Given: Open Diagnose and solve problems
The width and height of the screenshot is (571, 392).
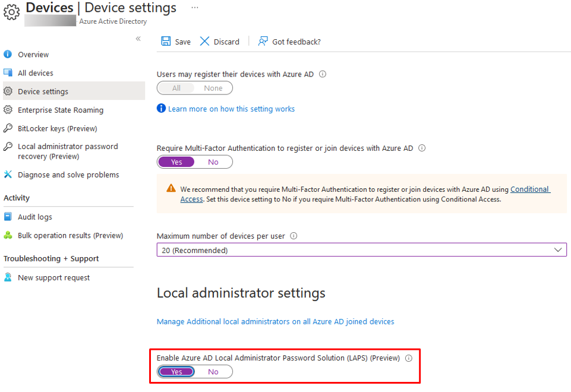Looking at the screenshot, I should pyautogui.click(x=68, y=175).
